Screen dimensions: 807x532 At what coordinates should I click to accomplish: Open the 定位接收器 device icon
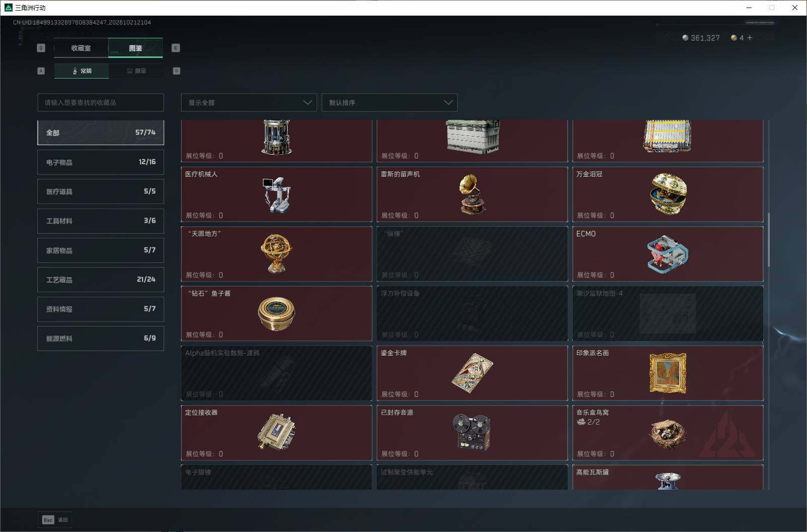coord(276,432)
